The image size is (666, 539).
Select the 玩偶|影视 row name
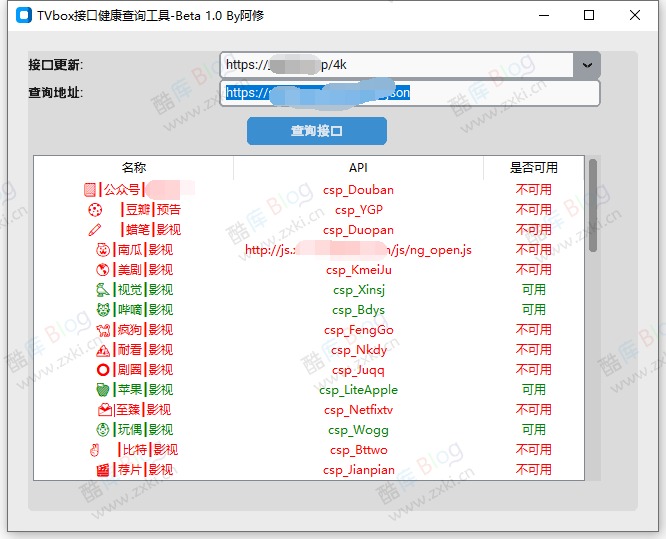143,429
